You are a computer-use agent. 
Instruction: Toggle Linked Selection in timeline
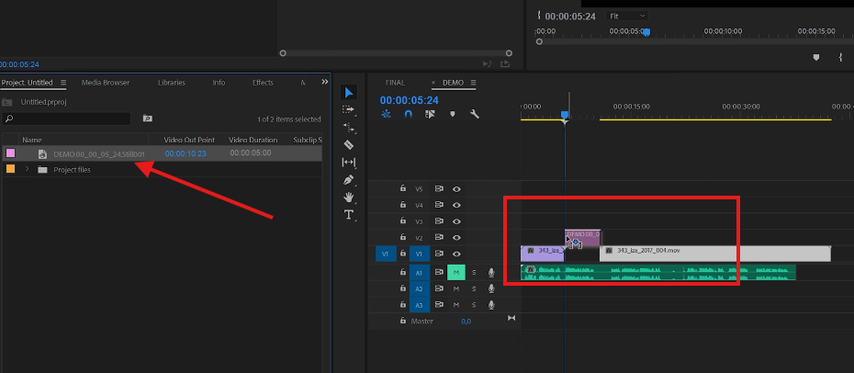pyautogui.click(x=430, y=114)
